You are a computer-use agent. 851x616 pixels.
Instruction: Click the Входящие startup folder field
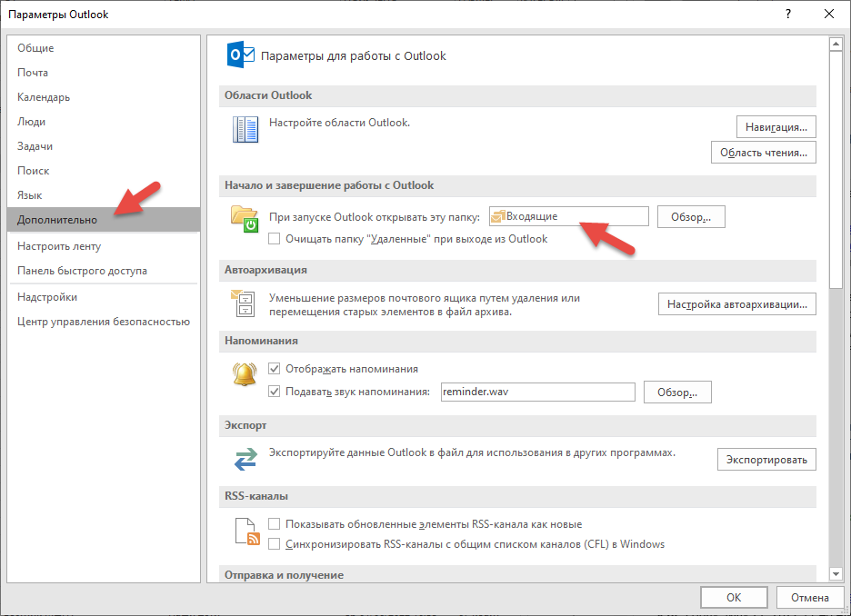pos(569,216)
